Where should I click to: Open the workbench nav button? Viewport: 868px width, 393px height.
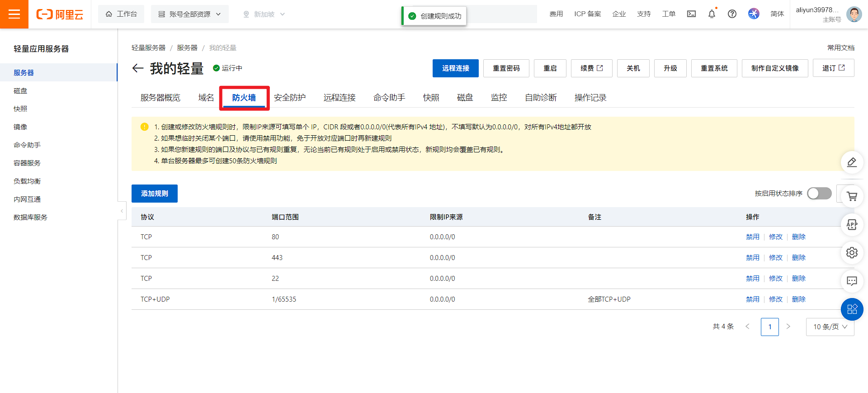121,14
